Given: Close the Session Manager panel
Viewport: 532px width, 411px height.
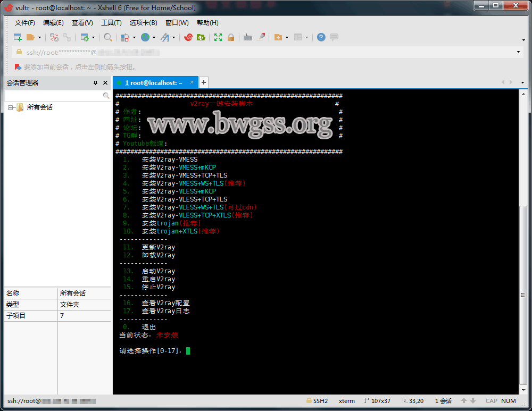Looking at the screenshot, I should pyautogui.click(x=105, y=83).
